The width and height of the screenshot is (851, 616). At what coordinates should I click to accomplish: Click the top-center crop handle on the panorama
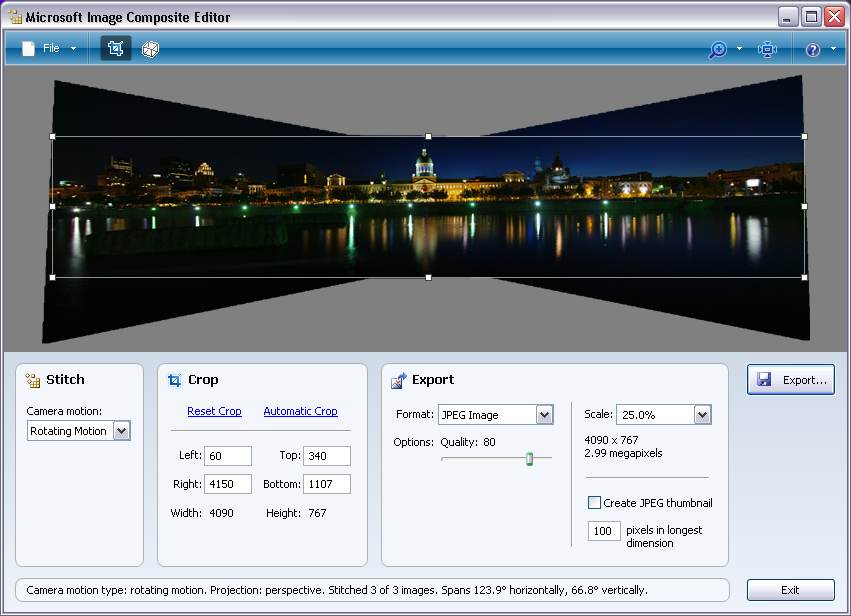[x=428, y=136]
